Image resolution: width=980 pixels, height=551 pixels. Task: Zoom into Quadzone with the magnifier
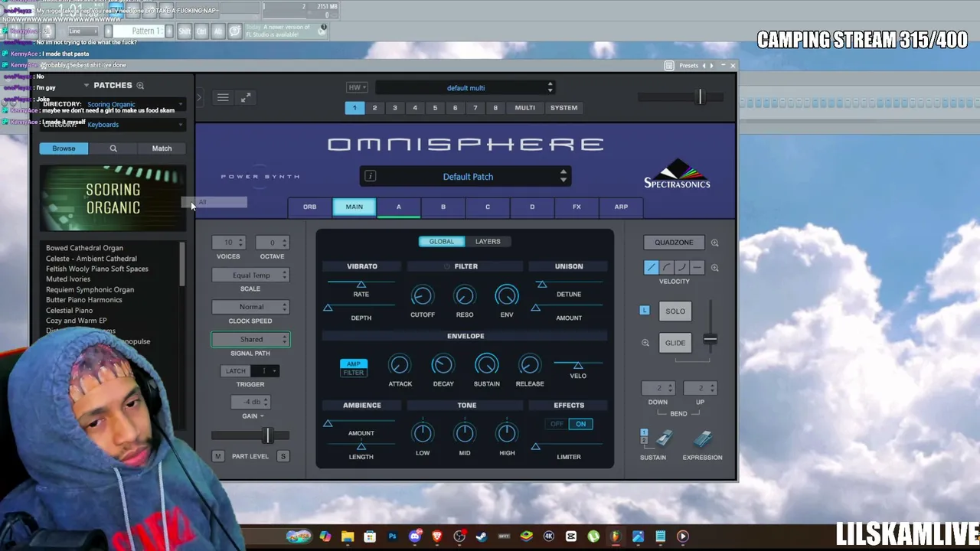(714, 243)
